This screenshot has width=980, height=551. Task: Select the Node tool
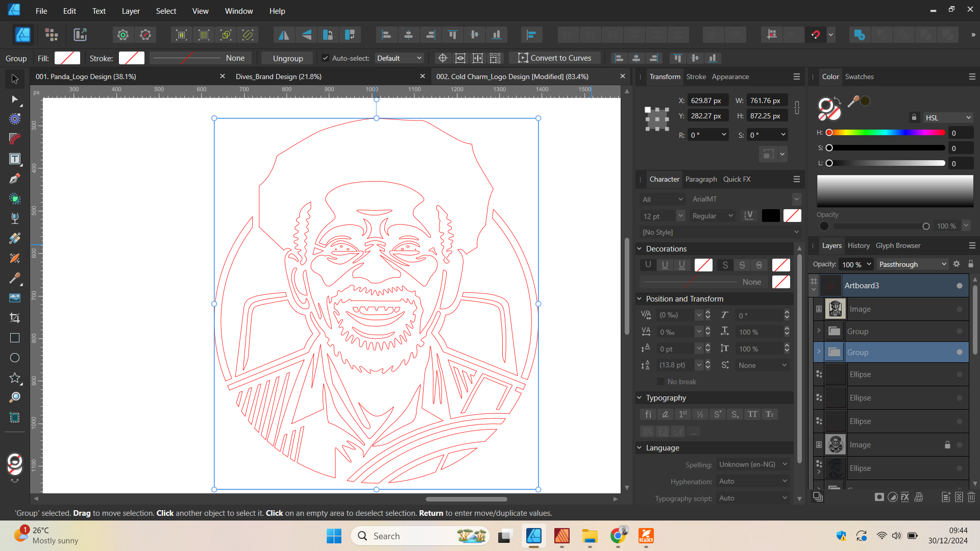[x=15, y=99]
